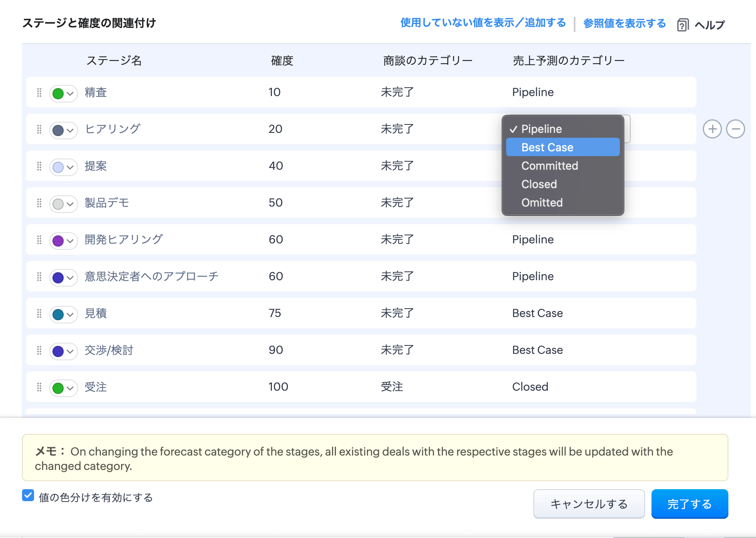Choose Committed from the dropdown list
The height and width of the screenshot is (538, 756).
(x=563, y=166)
